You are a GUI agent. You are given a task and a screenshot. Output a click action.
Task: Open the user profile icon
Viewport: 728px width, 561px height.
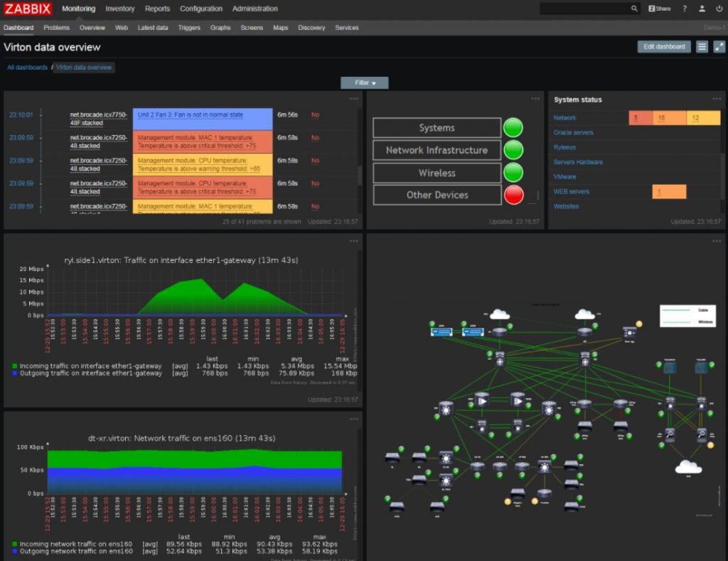(701, 9)
